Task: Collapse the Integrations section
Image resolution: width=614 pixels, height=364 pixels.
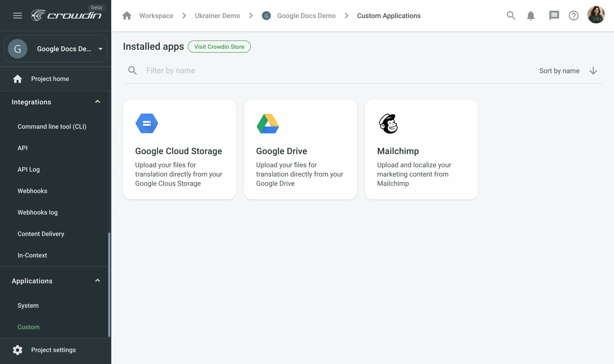Action: tap(97, 102)
